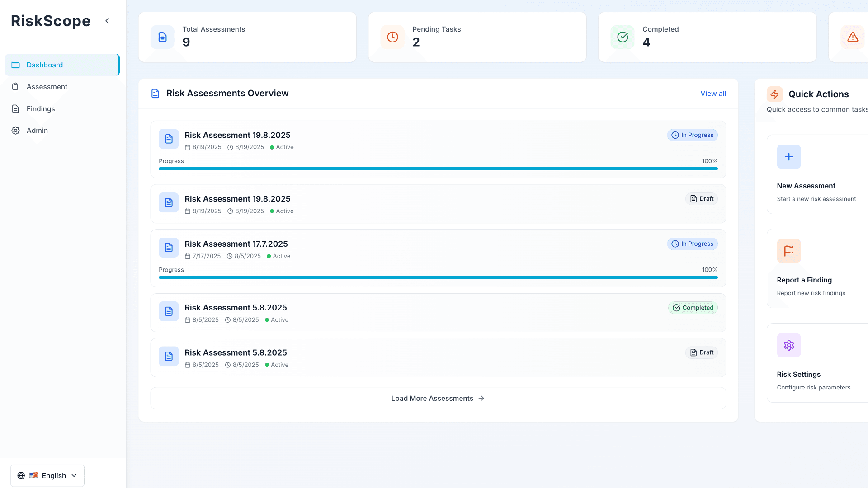Image resolution: width=868 pixels, height=488 pixels.
Task: Click the New Assessment plus icon
Action: pos(788,157)
